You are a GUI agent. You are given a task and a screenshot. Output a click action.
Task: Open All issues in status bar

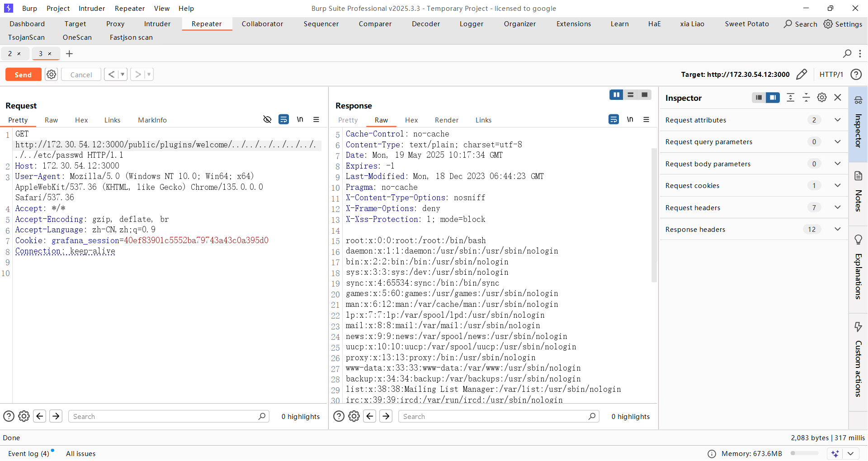click(x=80, y=453)
